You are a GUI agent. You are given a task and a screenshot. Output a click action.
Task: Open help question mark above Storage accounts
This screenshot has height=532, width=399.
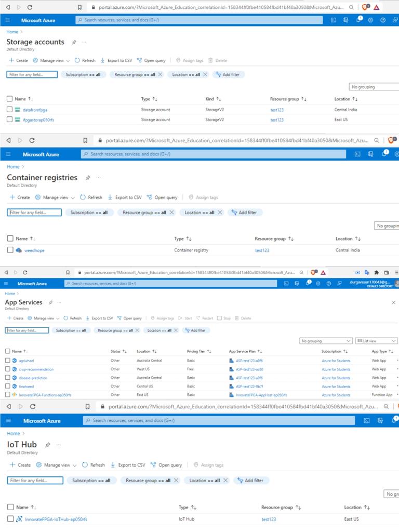tap(383, 20)
